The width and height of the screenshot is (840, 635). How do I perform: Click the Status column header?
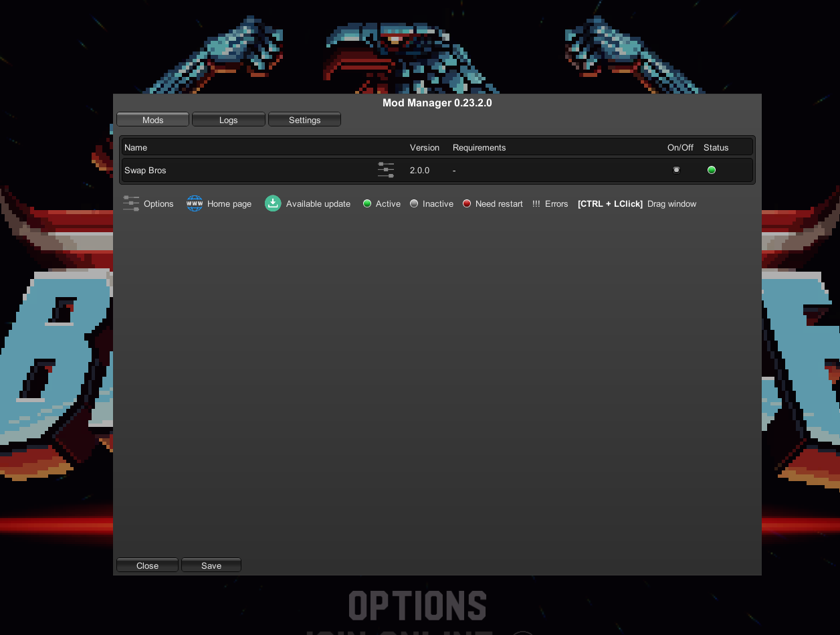(716, 147)
